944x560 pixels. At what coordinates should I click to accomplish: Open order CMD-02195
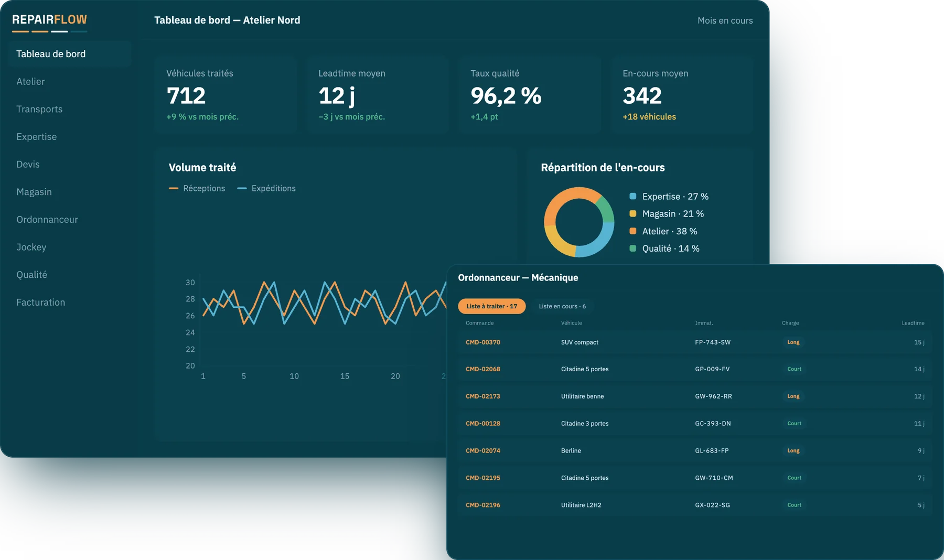click(482, 478)
